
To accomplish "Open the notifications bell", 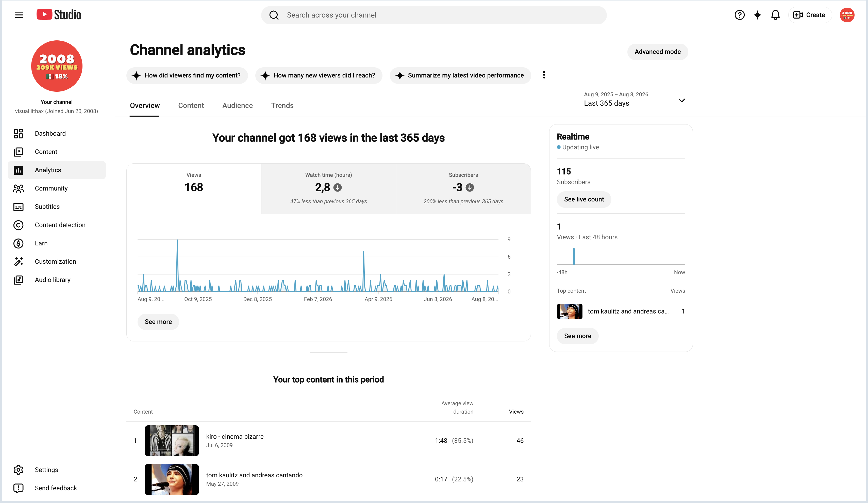I will [x=775, y=15].
